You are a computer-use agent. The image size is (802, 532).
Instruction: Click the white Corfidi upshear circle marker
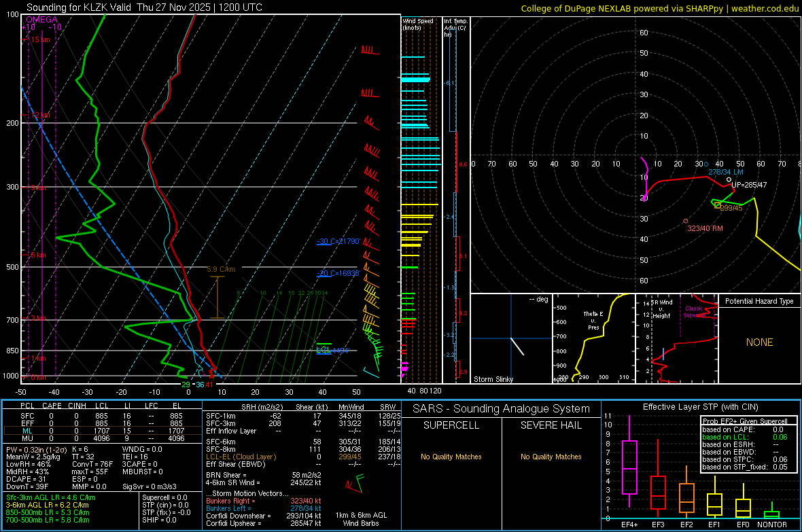point(729,179)
